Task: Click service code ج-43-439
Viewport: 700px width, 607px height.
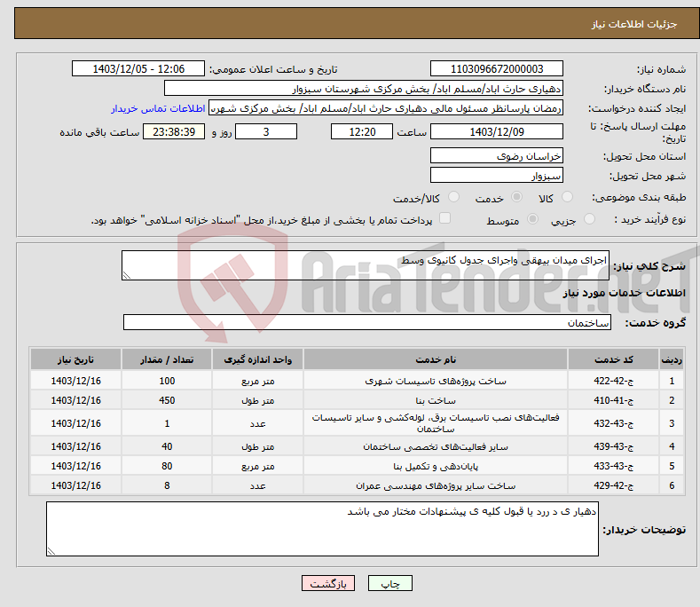Action: coord(613,446)
